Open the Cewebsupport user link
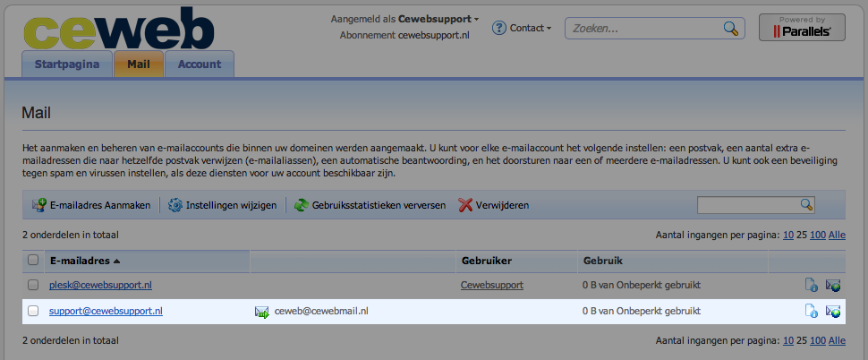This screenshot has height=360, width=868. [491, 286]
